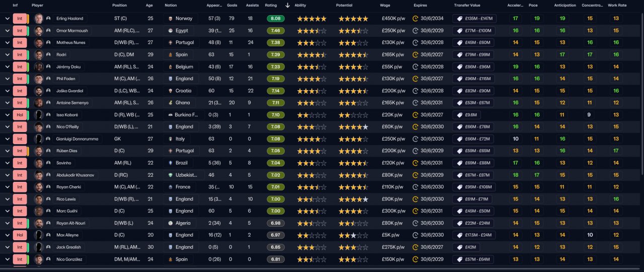This screenshot has height=272, width=644.
Task: Click the Norway flag icon
Action: [171, 19]
